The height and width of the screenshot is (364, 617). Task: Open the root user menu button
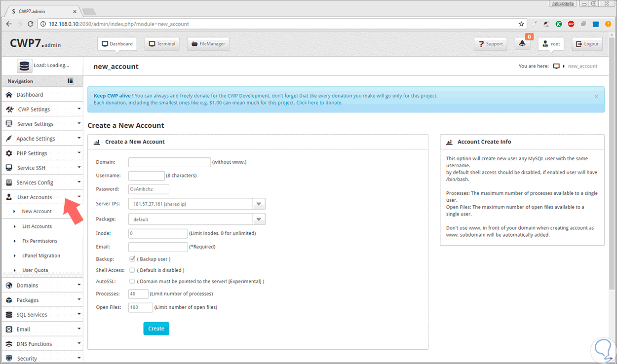[551, 44]
